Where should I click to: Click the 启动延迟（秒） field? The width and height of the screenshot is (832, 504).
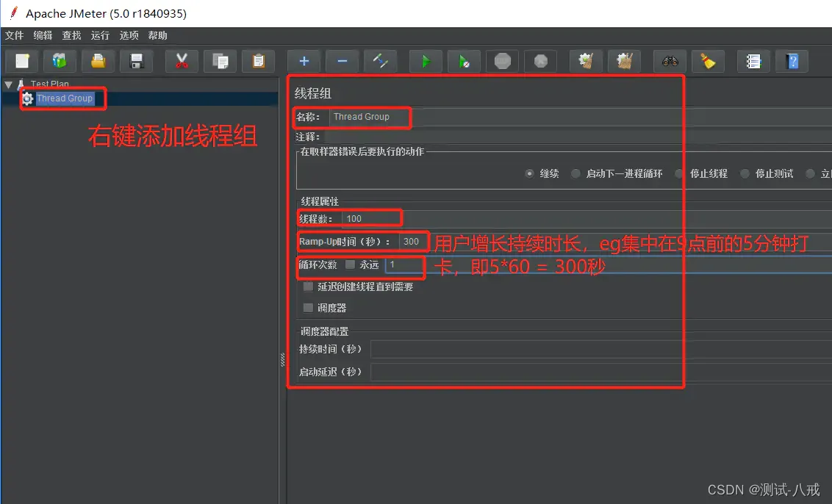coord(601,372)
